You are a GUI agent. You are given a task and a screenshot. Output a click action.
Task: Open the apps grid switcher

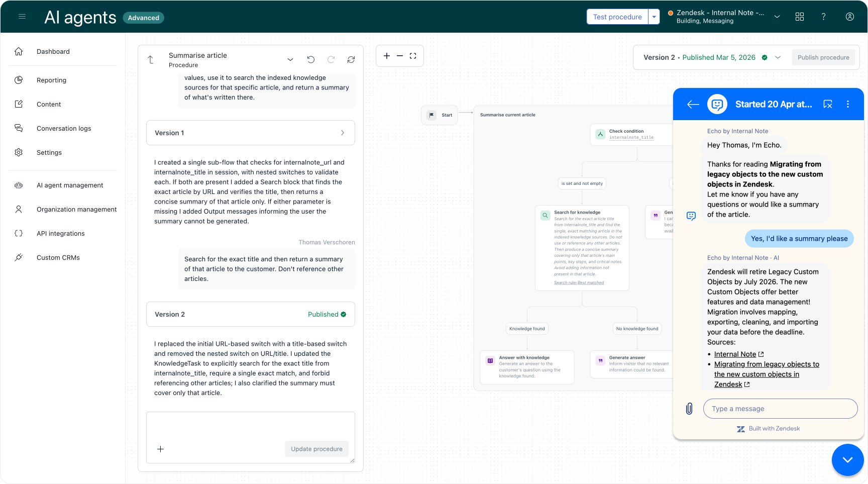(x=800, y=17)
